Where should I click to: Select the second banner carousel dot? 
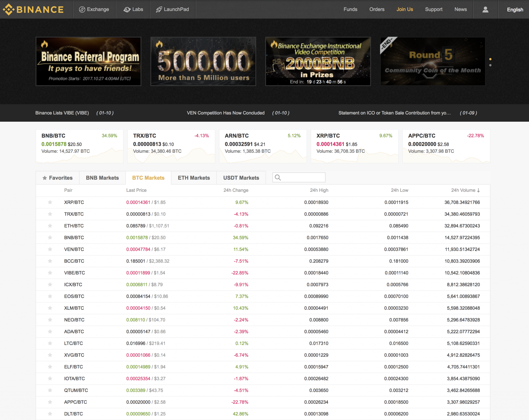[490, 65]
